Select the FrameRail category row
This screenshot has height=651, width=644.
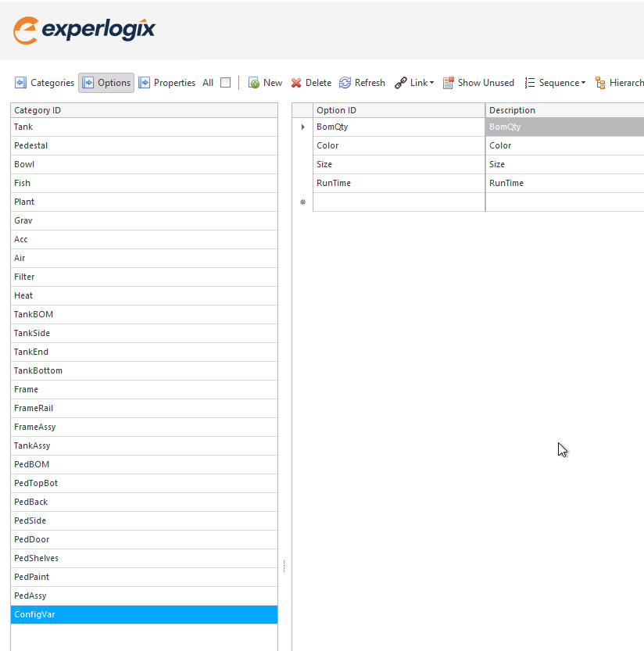tap(144, 408)
